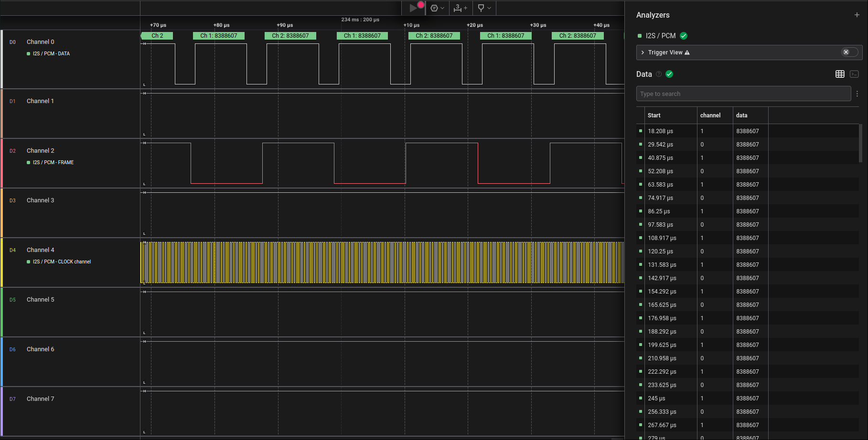Click the Data section heading

pyautogui.click(x=644, y=74)
